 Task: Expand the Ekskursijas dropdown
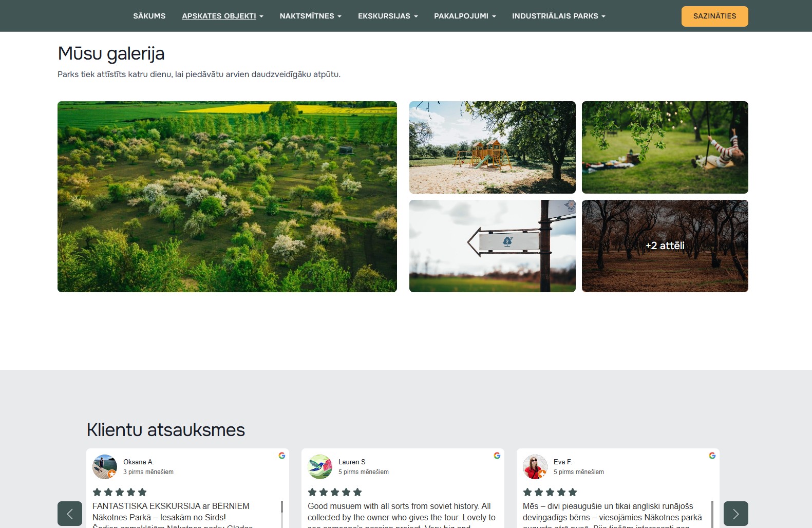pos(388,16)
